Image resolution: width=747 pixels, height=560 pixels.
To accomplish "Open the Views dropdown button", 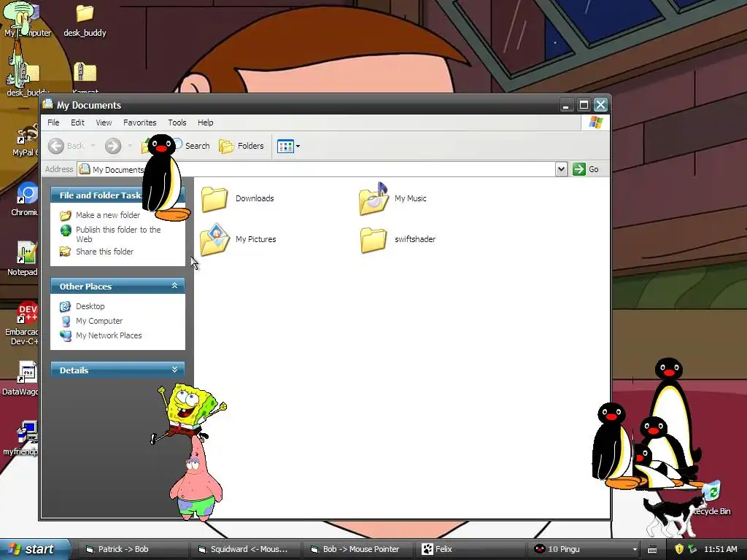I will [288, 146].
